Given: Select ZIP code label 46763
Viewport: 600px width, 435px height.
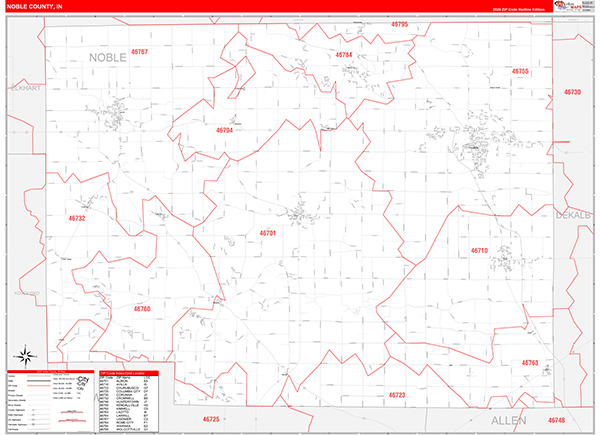Looking at the screenshot, I should [x=530, y=362].
